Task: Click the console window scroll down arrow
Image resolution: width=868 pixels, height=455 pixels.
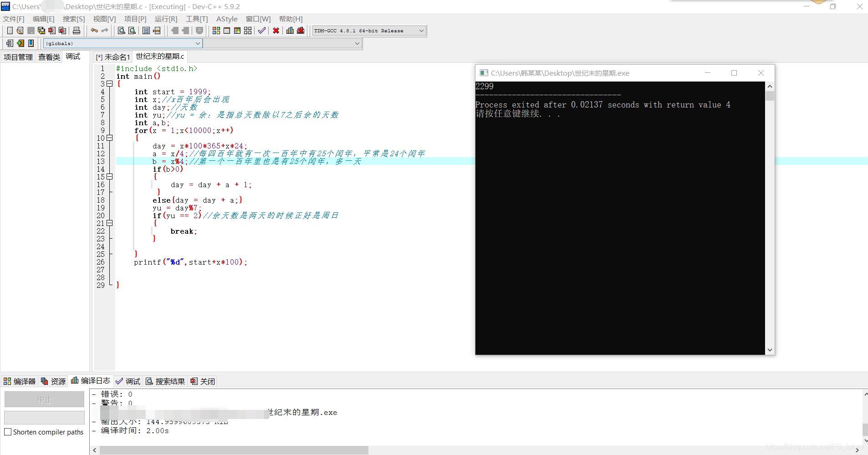Action: (770, 350)
